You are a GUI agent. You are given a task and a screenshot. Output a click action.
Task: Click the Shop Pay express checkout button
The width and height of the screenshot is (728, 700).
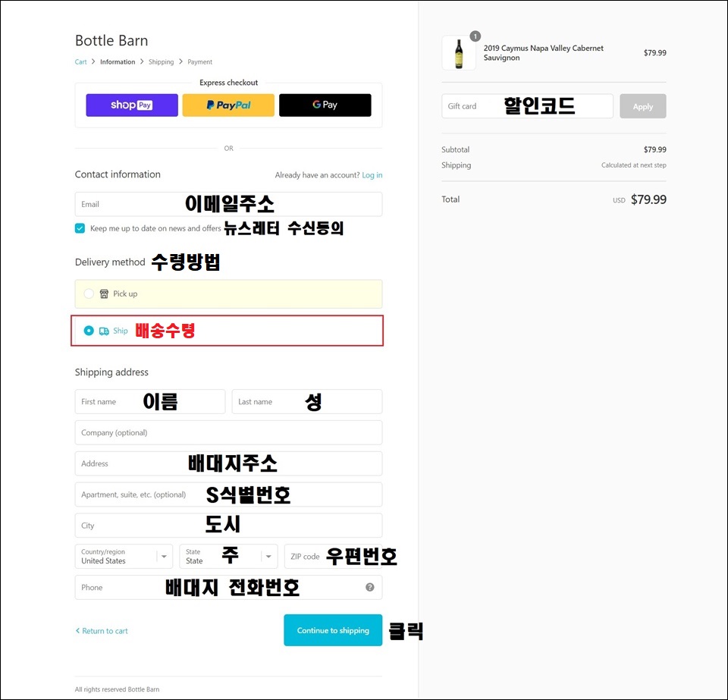coord(132,105)
